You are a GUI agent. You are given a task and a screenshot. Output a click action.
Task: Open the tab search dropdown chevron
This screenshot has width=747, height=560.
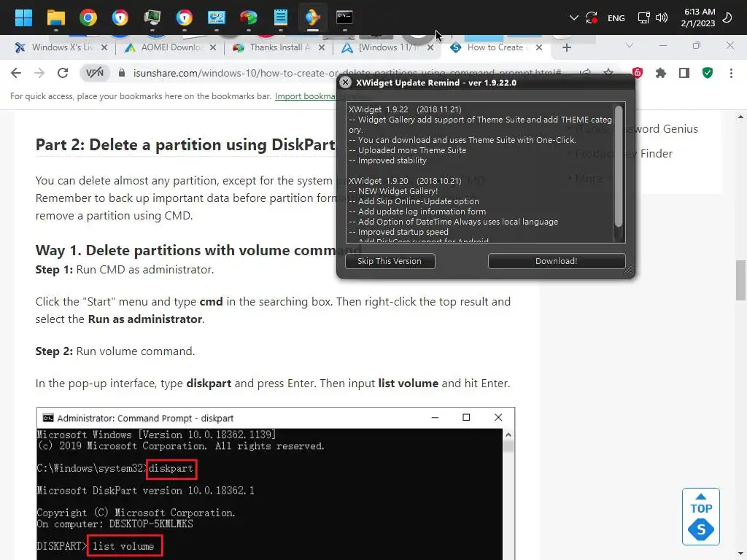[630, 46]
